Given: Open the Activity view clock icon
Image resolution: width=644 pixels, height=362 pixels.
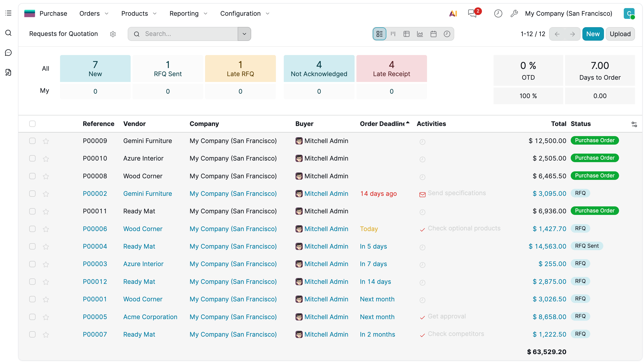Looking at the screenshot, I should click(x=447, y=34).
